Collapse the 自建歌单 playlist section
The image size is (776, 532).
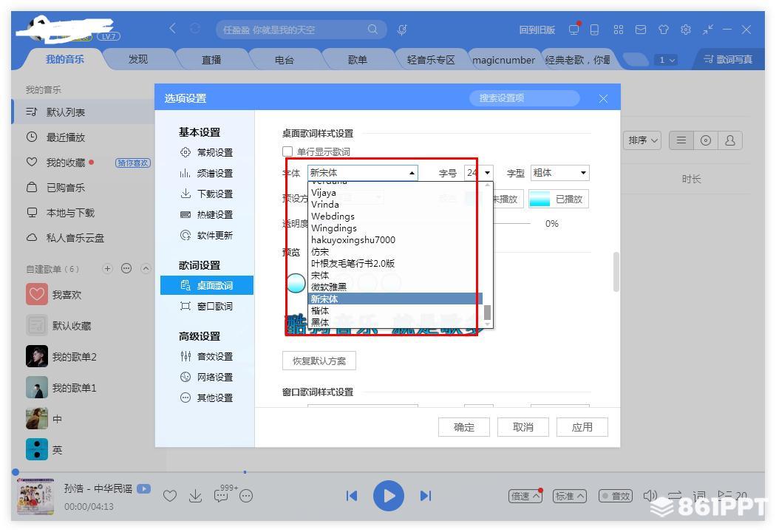point(146,269)
